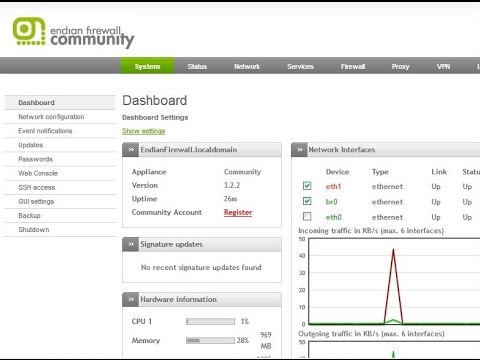Viewport: 480px width, 360px height.
Task: Click the 'Dashboard Settings' label
Action: click(x=155, y=117)
